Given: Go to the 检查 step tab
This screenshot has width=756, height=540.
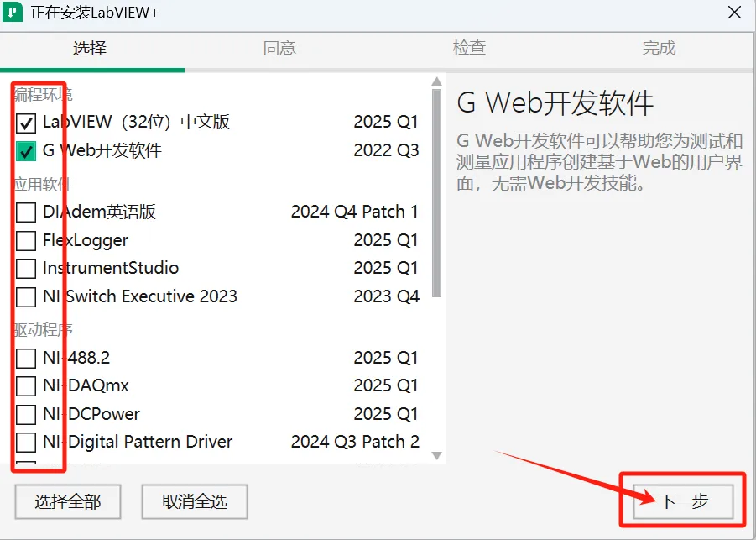Looking at the screenshot, I should tap(469, 48).
